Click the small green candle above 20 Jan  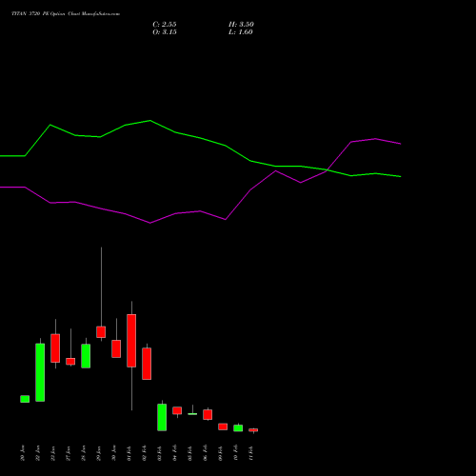pos(25,399)
